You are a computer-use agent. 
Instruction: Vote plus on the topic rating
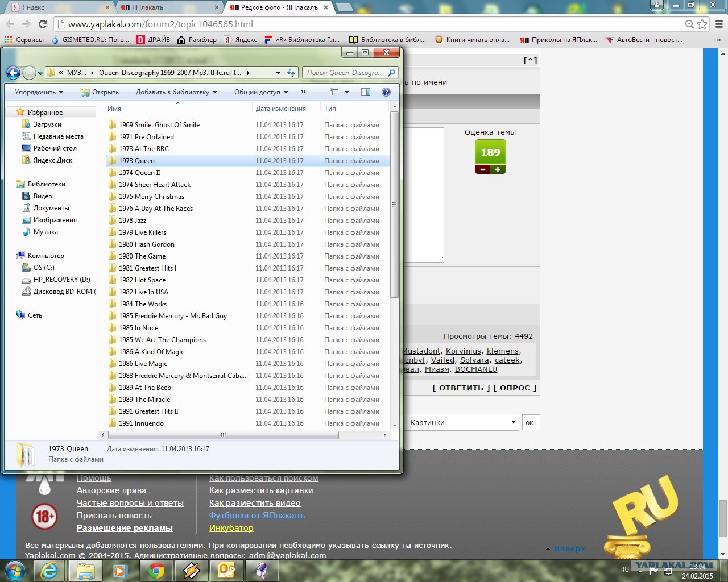498,169
